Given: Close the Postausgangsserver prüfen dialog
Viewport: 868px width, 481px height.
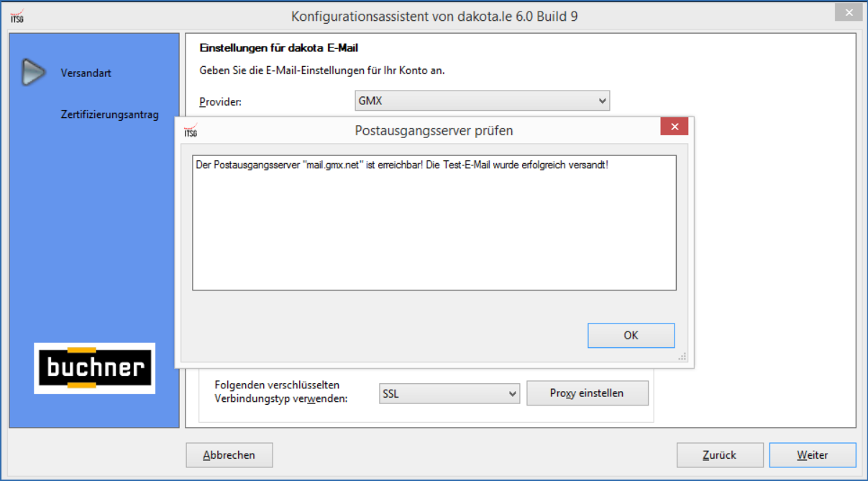Looking at the screenshot, I should [674, 127].
